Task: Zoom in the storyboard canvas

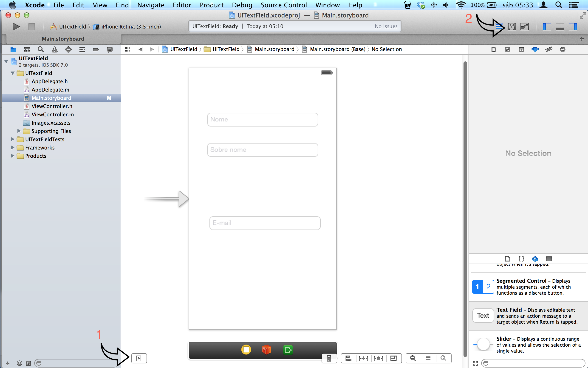Action: [x=444, y=358]
